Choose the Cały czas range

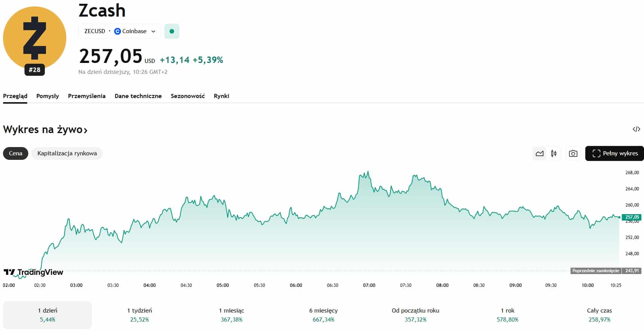pos(599,315)
